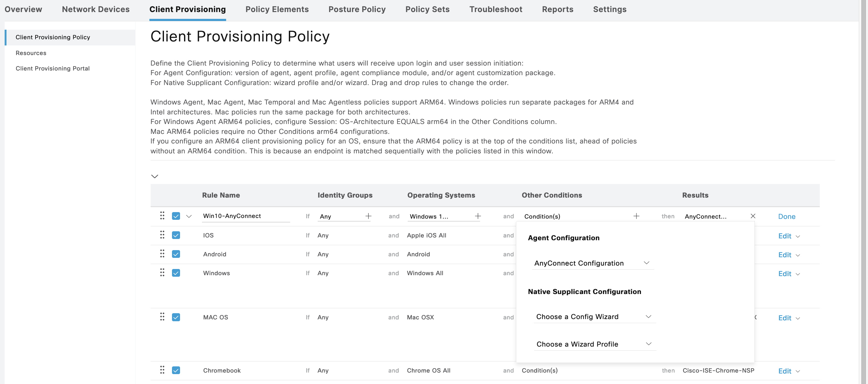Remove AnyConnect result with X icon

[x=753, y=216]
